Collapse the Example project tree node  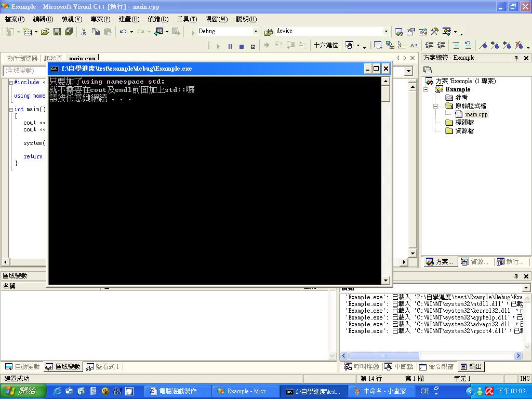(426, 89)
